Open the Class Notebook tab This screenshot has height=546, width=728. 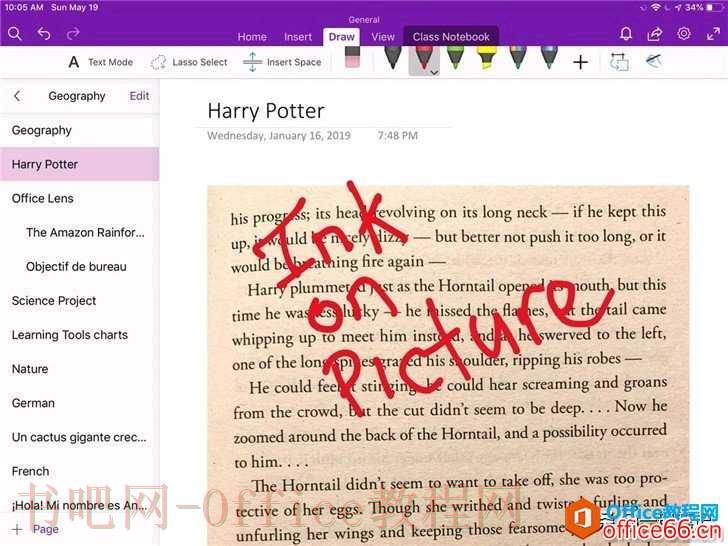click(x=451, y=37)
